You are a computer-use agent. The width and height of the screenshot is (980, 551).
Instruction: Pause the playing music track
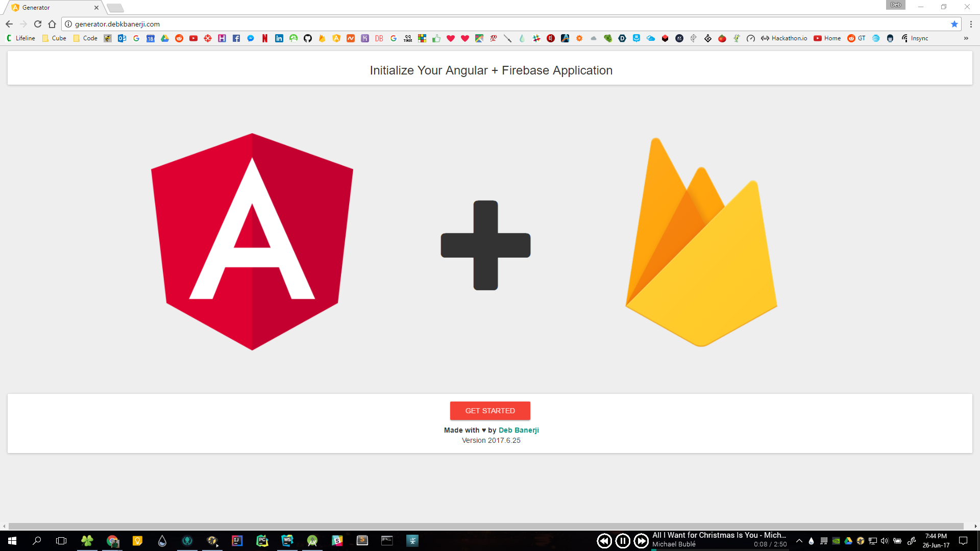pos(623,541)
